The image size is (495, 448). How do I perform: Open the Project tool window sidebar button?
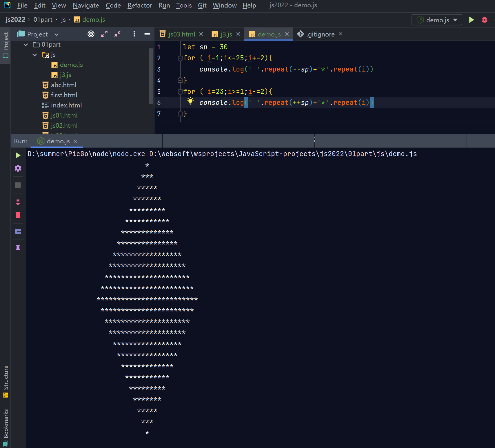pyautogui.click(x=6, y=45)
